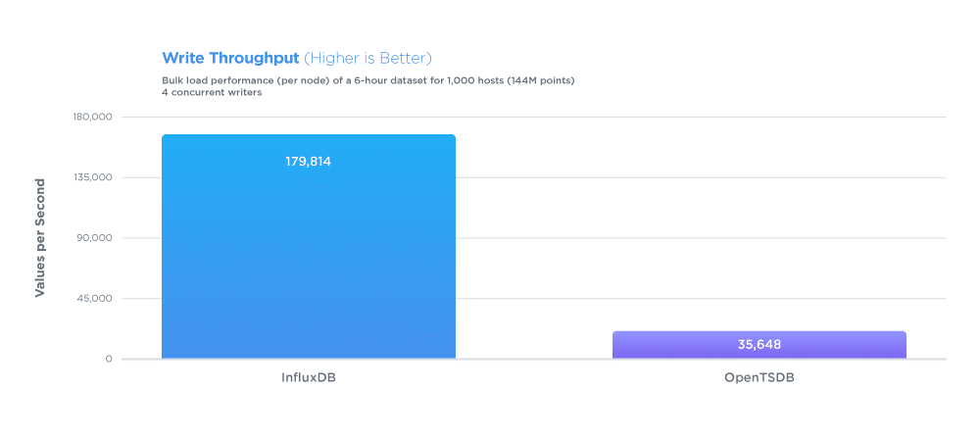Image resolution: width=980 pixels, height=439 pixels.
Task: Click the 180,000 axis tick label
Action: [94, 117]
